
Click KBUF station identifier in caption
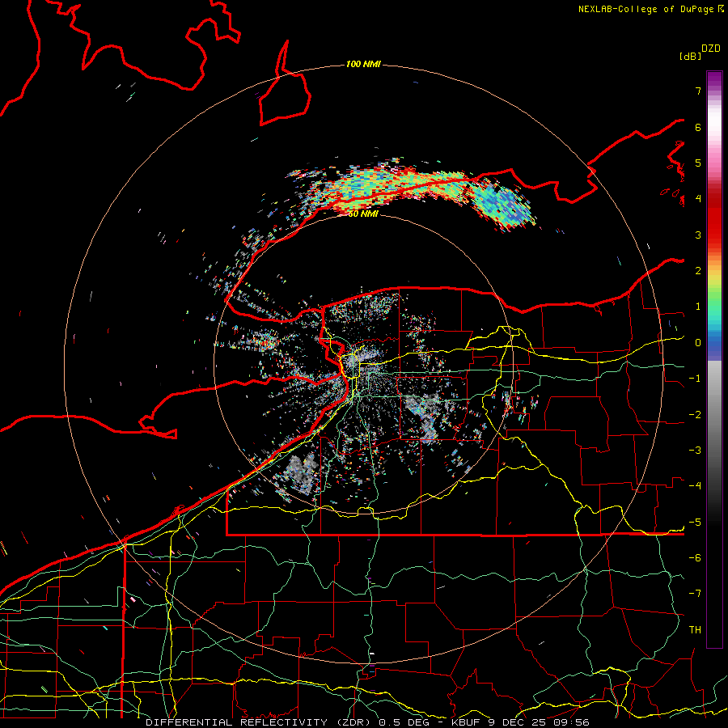tap(465, 722)
